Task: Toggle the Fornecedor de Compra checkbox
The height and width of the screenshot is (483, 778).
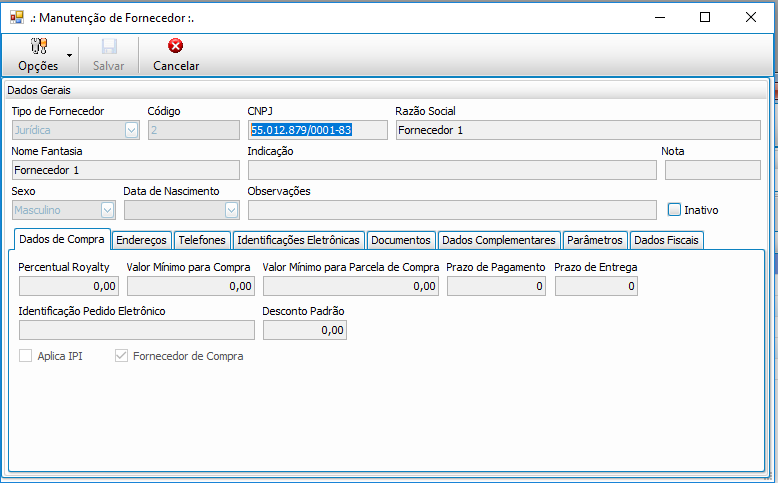Action: coord(122,355)
